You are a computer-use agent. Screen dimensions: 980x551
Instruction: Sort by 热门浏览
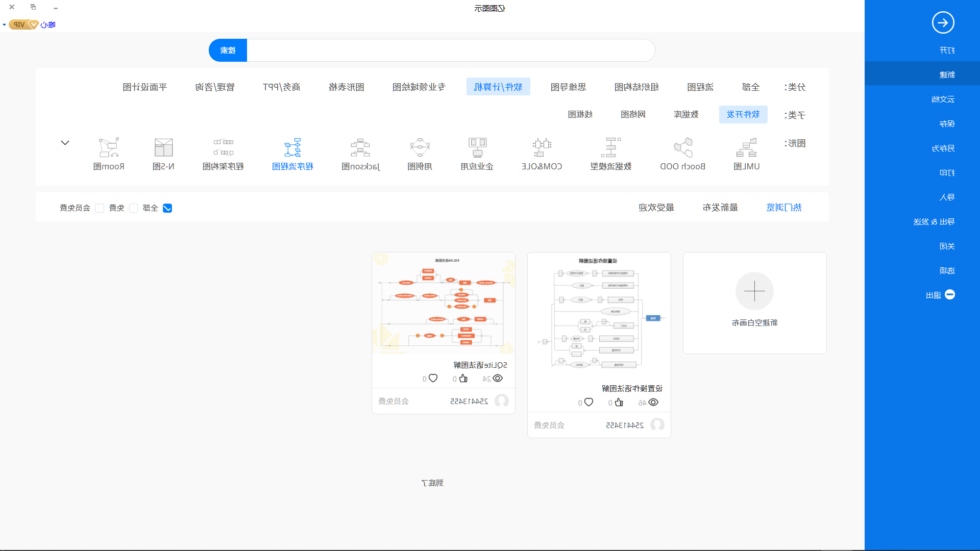pos(784,207)
